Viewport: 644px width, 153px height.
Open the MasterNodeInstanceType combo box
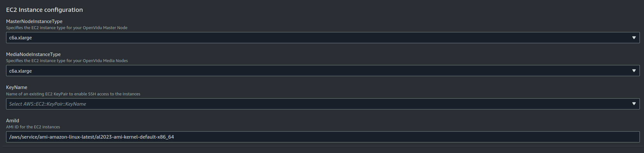[x=323, y=38]
